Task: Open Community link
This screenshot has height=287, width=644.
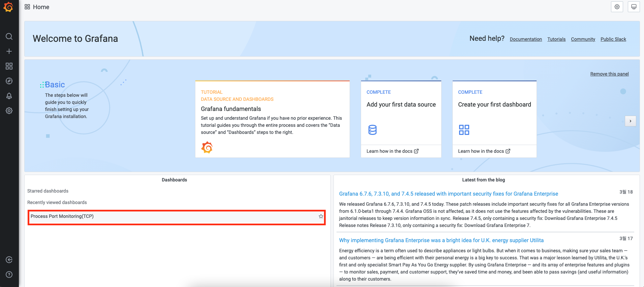Action: (x=583, y=39)
